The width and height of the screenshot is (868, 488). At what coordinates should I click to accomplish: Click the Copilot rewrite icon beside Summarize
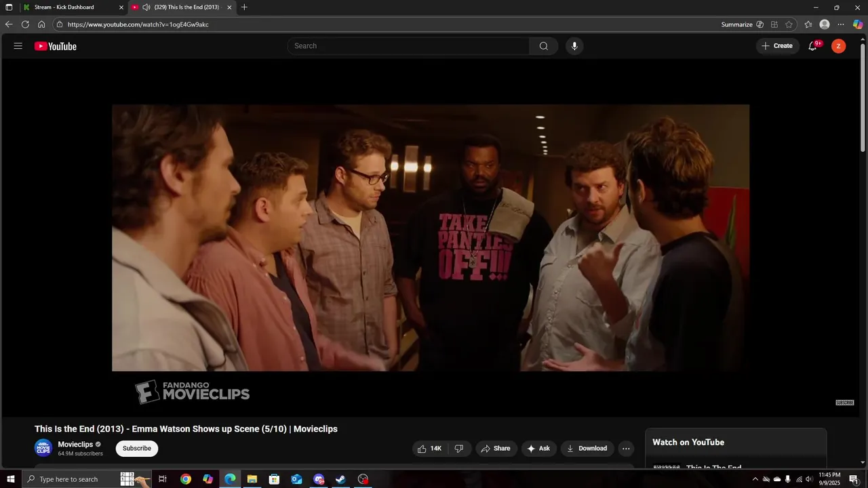(759, 24)
